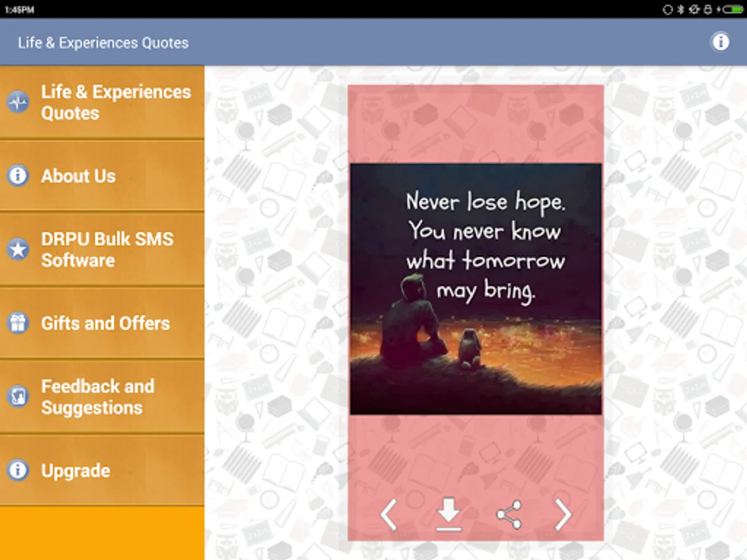Go to the previous quote with the left arrow

[388, 515]
